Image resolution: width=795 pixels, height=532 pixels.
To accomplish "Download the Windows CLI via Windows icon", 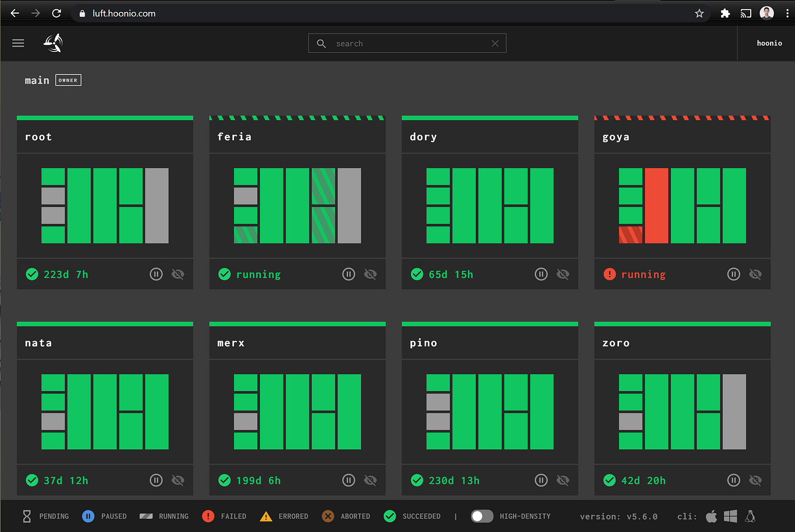I will pyautogui.click(x=730, y=516).
